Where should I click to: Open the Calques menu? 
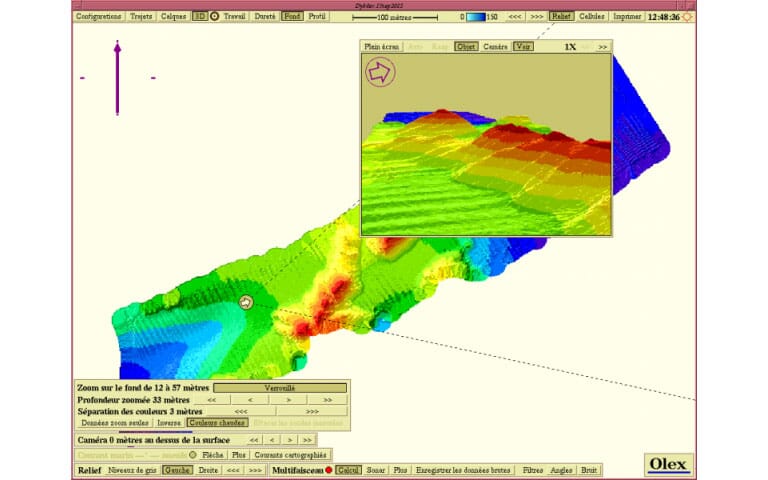(173, 17)
